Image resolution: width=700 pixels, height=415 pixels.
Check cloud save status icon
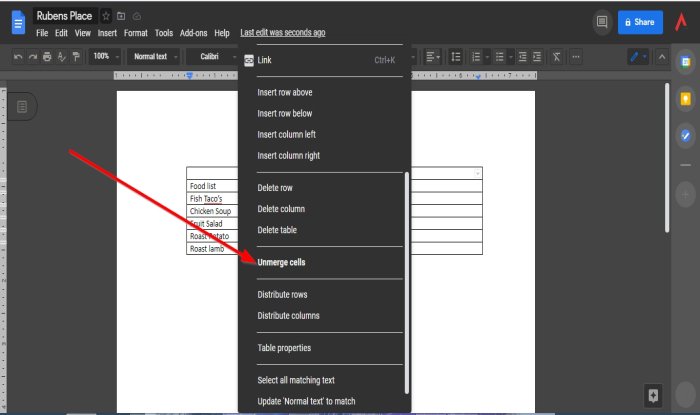(137, 17)
